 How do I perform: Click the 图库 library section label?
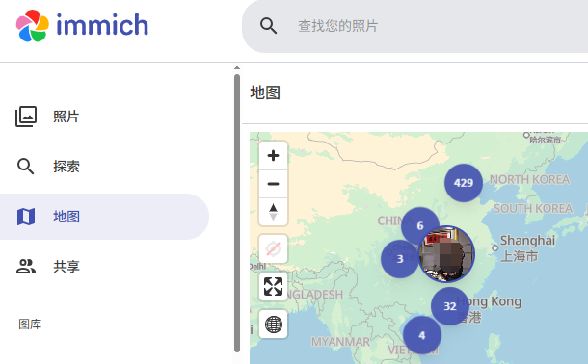click(x=30, y=325)
